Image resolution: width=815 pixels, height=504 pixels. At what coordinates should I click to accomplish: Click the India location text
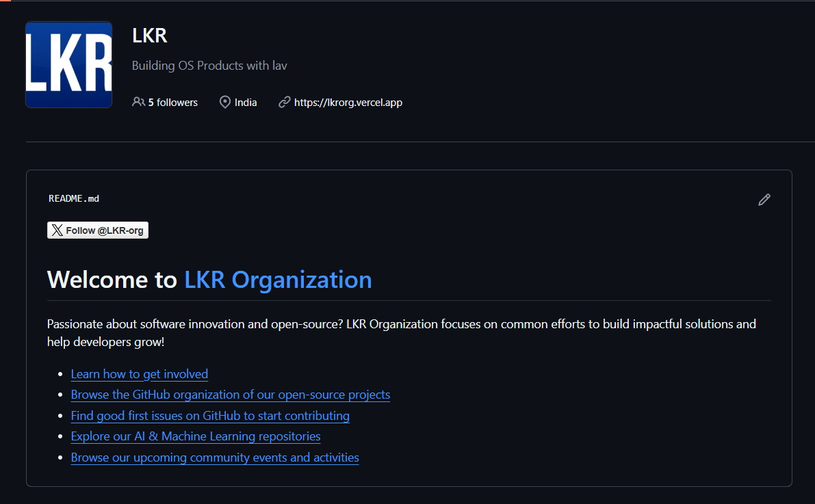246,103
